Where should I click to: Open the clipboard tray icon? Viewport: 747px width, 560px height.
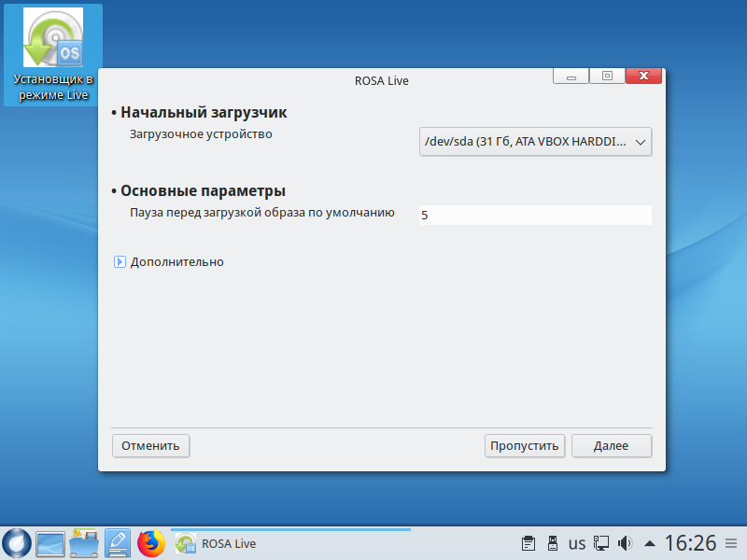[x=528, y=543]
